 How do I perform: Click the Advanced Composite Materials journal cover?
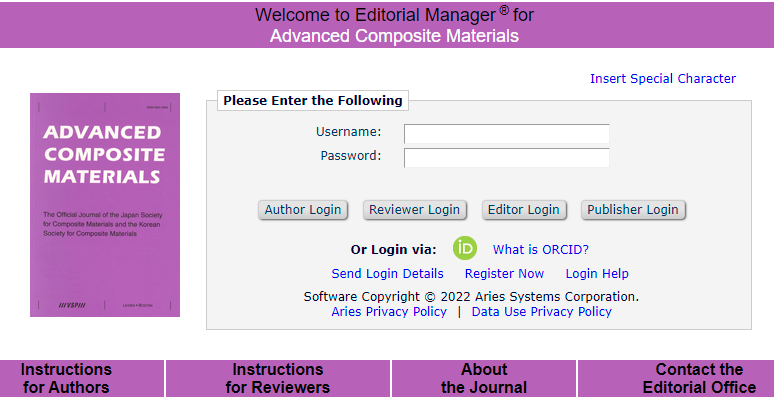[x=105, y=205]
